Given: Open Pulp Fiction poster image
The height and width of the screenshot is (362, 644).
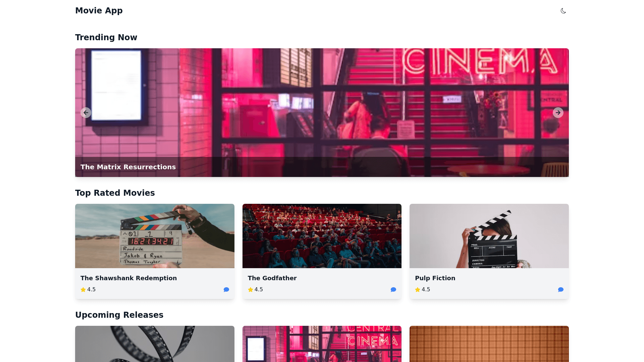Looking at the screenshot, I should 489,236.
